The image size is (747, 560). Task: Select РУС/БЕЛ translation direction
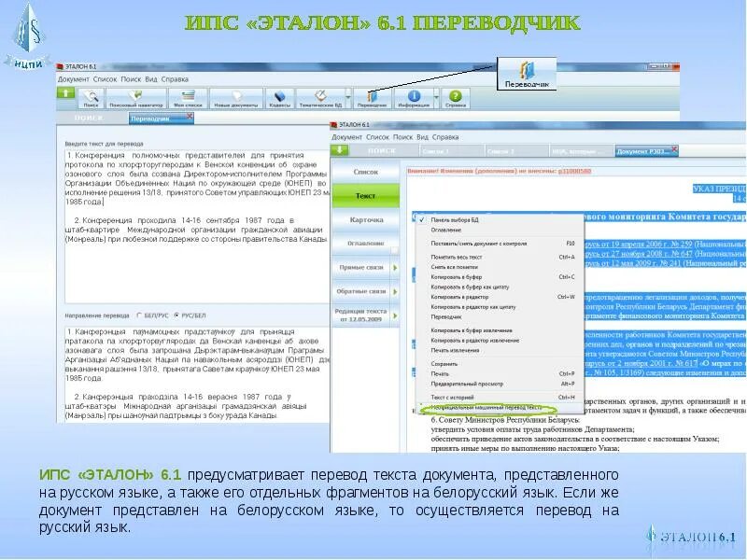[176, 315]
